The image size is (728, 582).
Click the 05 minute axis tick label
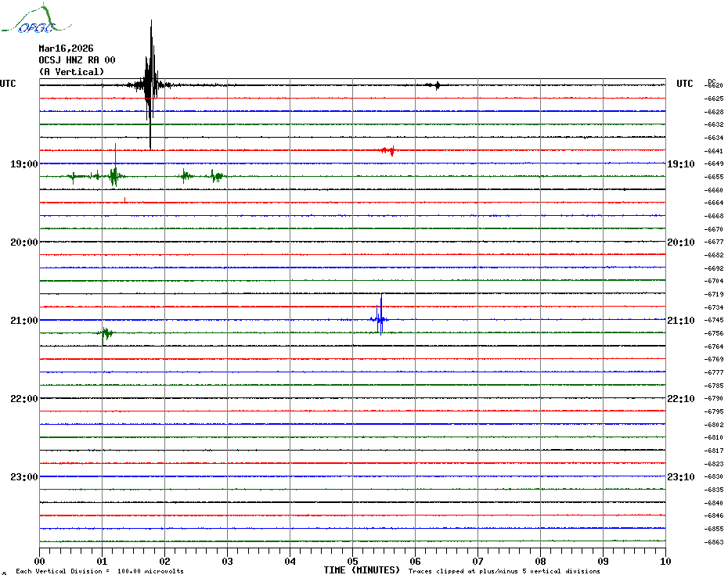352,561
